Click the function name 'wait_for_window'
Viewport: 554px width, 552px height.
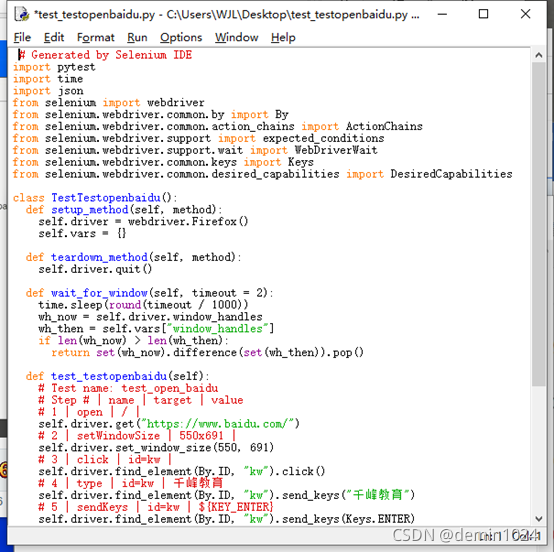(99, 293)
